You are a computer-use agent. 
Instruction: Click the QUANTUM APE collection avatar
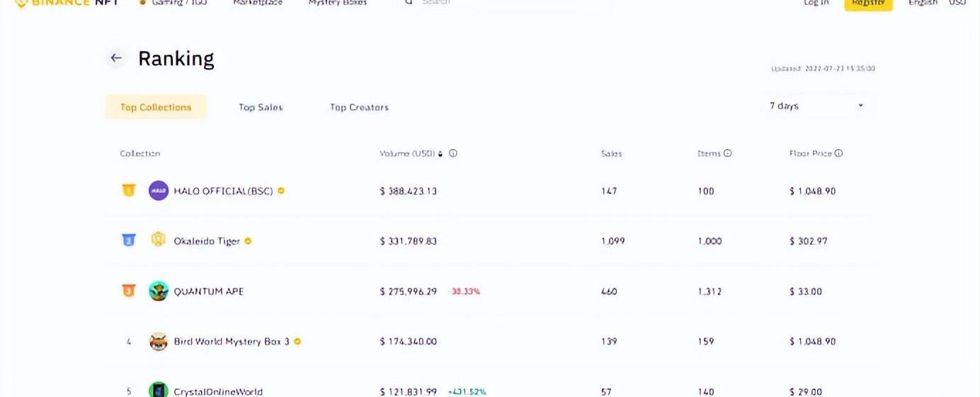pyautogui.click(x=159, y=291)
